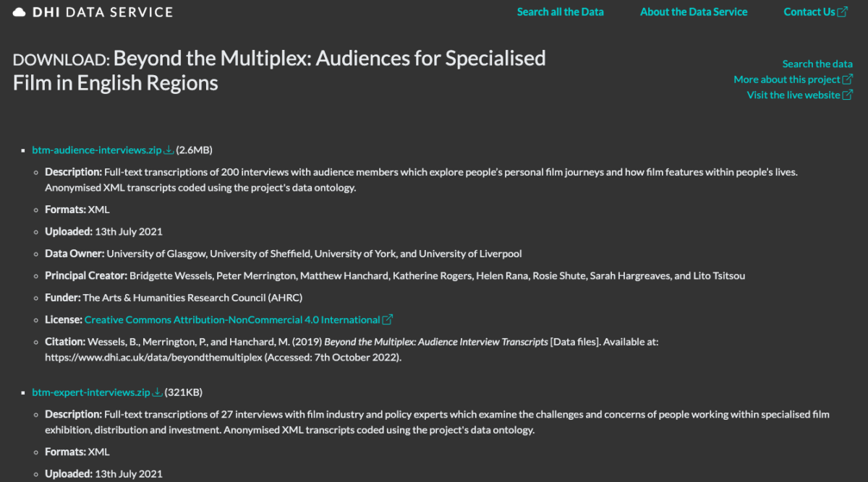Follow the More about this project link
Viewport: 868px width, 482px height.
[x=786, y=79]
